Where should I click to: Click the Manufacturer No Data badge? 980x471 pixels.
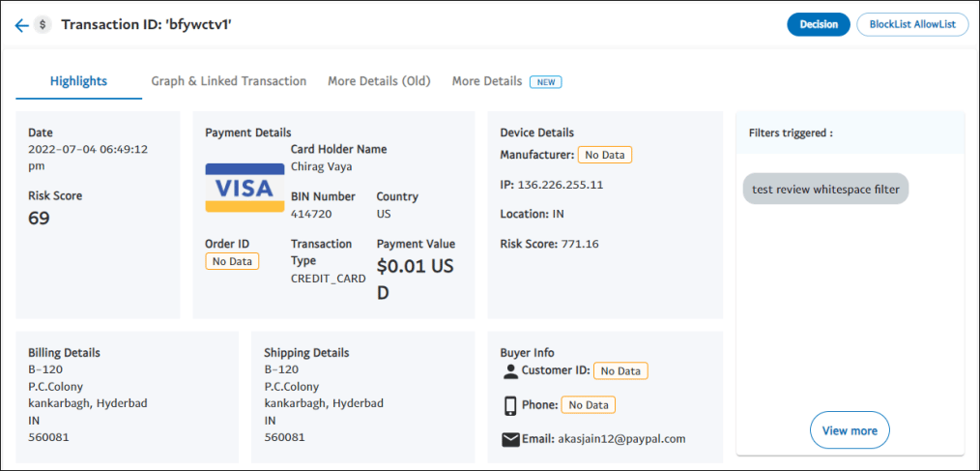604,155
